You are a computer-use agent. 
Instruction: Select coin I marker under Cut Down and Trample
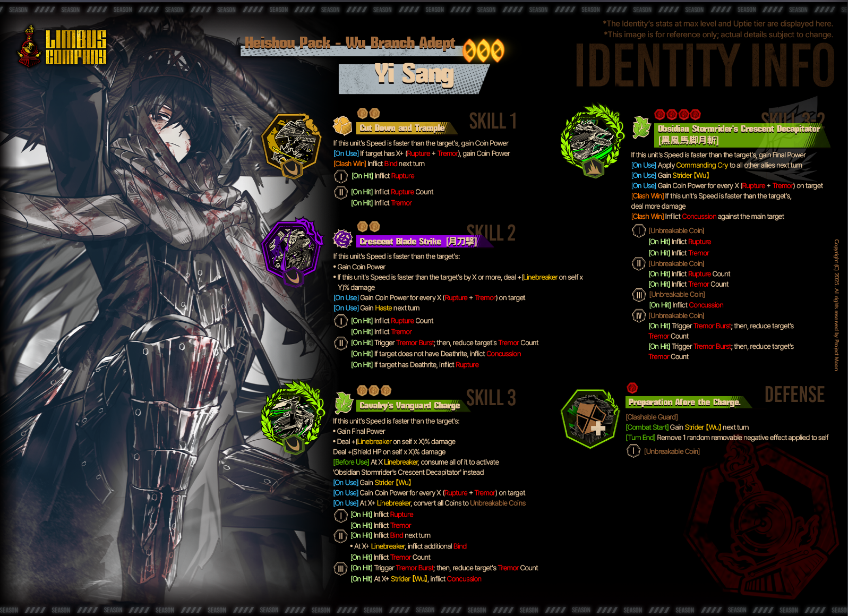[x=340, y=176]
